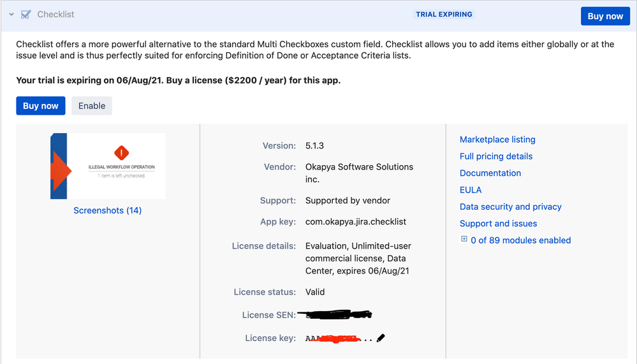Image resolution: width=637 pixels, height=364 pixels.
Task: Open the Documentation link
Action: [x=490, y=173]
